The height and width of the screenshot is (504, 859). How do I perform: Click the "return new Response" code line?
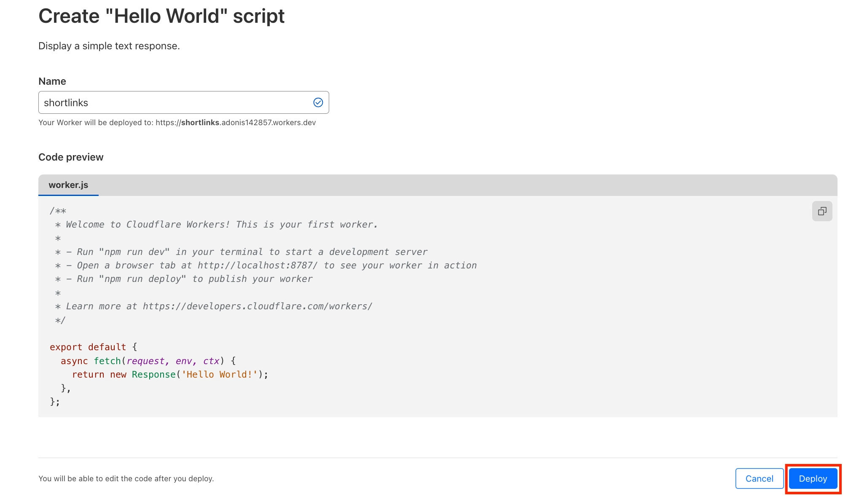coord(170,374)
